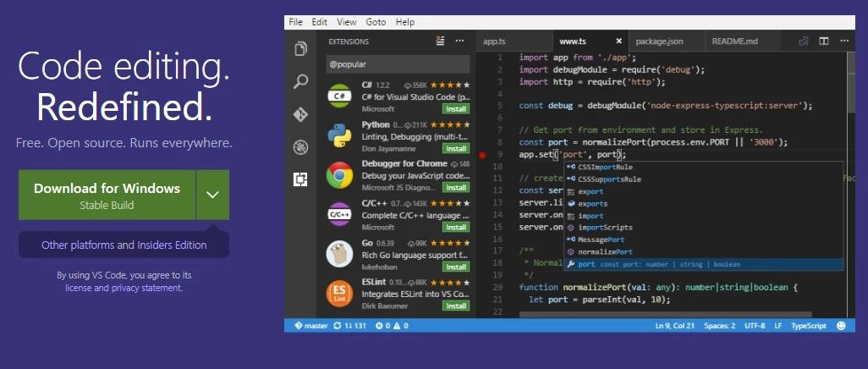Open the Search icon in activity bar
This screenshot has width=868, height=369.
[x=300, y=82]
